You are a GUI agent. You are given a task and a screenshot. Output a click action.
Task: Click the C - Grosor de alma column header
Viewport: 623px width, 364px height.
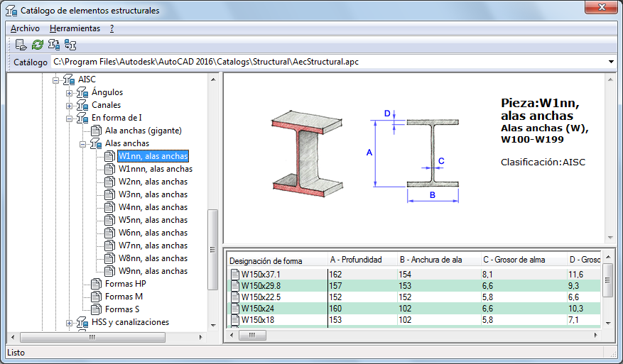(x=524, y=260)
